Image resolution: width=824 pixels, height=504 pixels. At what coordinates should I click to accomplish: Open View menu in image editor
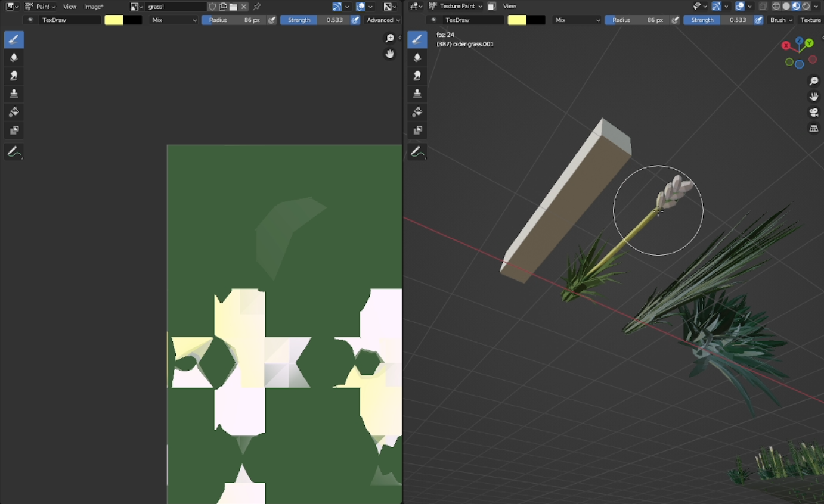pos(70,7)
